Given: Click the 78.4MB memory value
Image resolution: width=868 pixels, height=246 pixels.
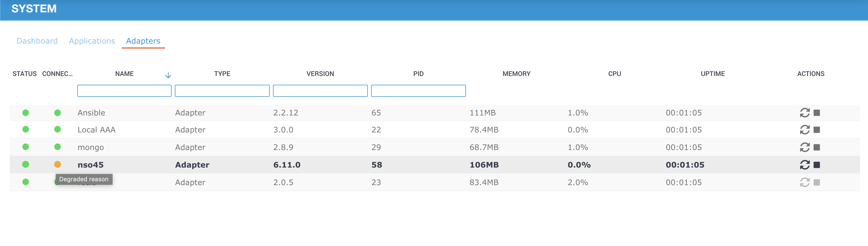Looking at the screenshot, I should coord(484,130).
